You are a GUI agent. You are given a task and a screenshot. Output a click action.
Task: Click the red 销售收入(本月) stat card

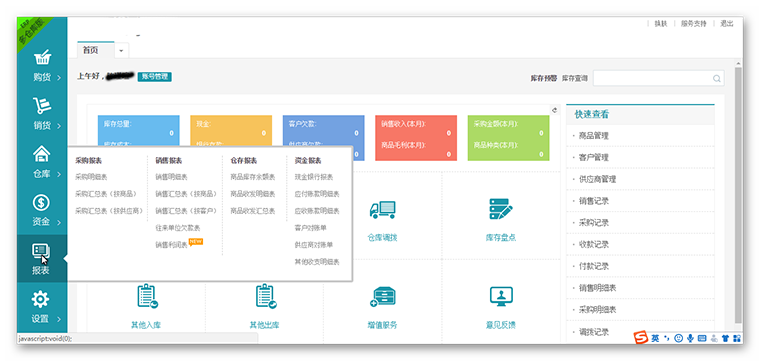pos(416,138)
